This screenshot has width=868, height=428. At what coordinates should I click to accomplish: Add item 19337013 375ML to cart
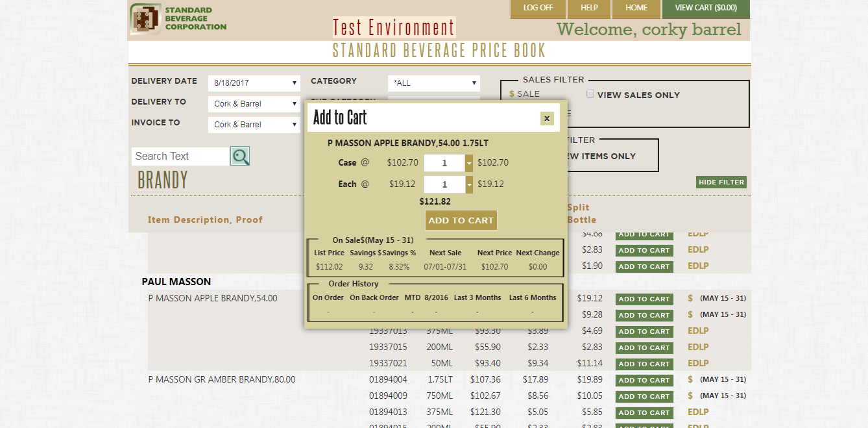click(644, 332)
